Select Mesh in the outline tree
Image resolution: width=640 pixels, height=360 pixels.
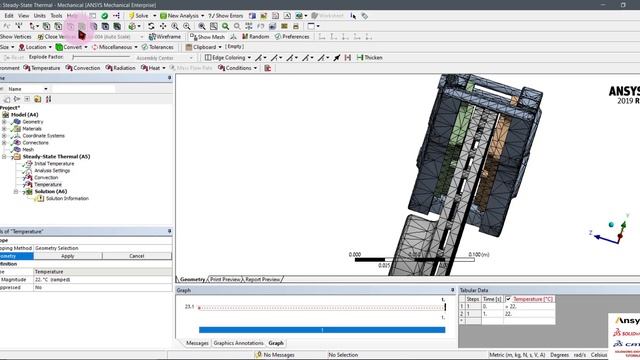(28, 149)
